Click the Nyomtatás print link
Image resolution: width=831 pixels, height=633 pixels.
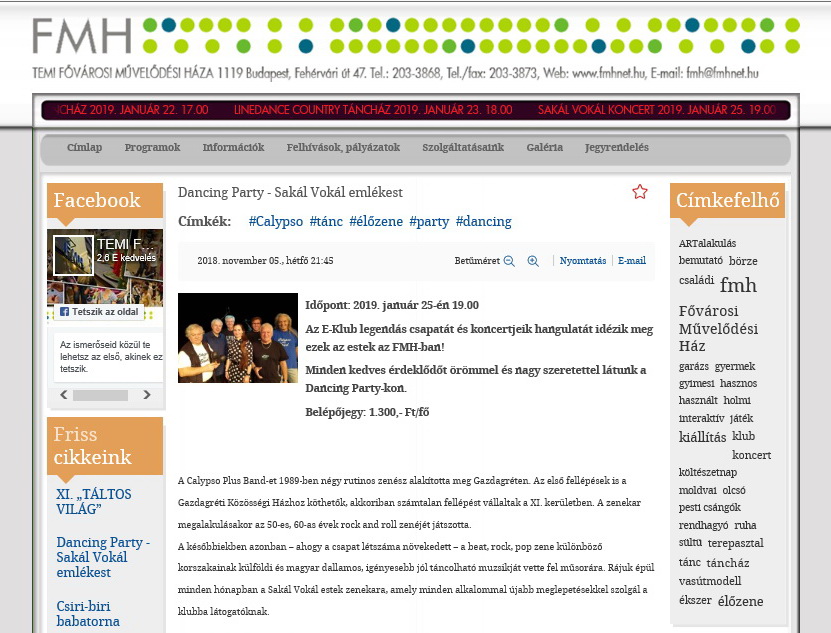click(582, 261)
